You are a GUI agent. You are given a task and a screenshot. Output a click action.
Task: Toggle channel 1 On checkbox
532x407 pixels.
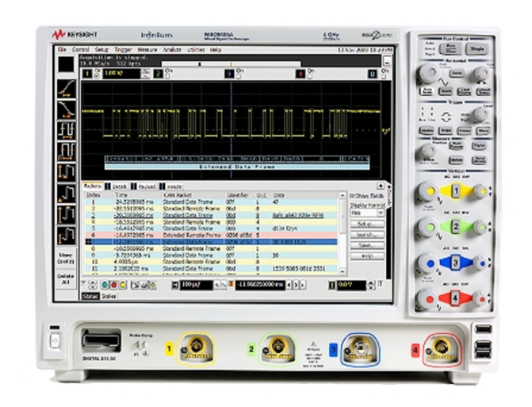point(97,76)
